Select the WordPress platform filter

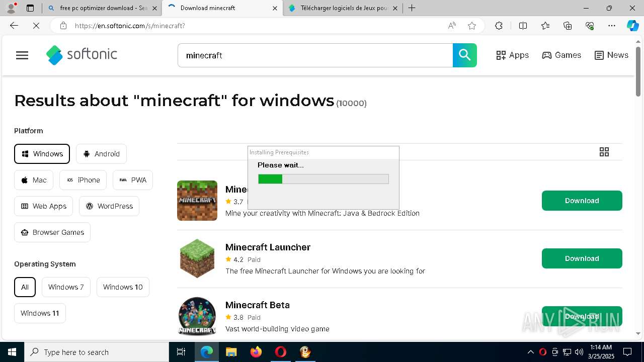109,206
